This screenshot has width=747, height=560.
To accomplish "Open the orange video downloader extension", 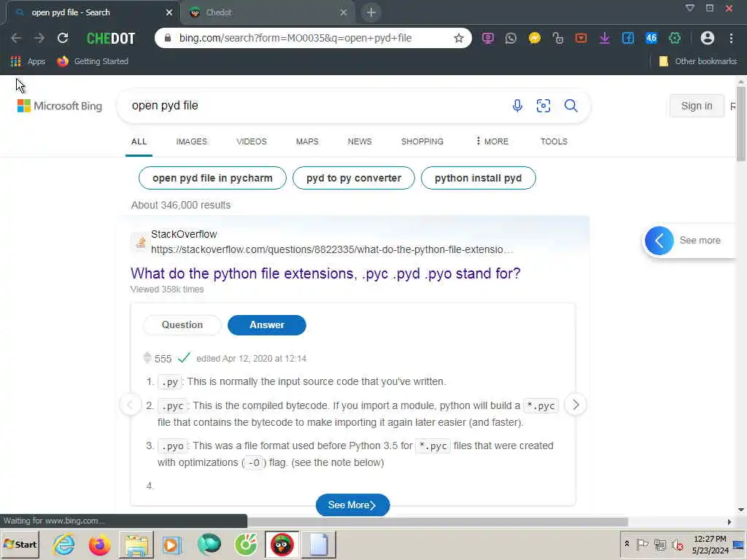I will pyautogui.click(x=581, y=38).
